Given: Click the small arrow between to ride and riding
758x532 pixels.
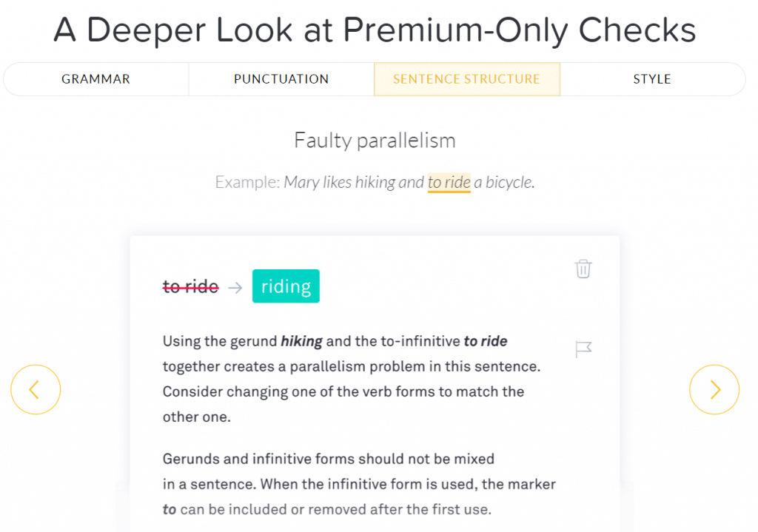Looking at the screenshot, I should [235, 288].
